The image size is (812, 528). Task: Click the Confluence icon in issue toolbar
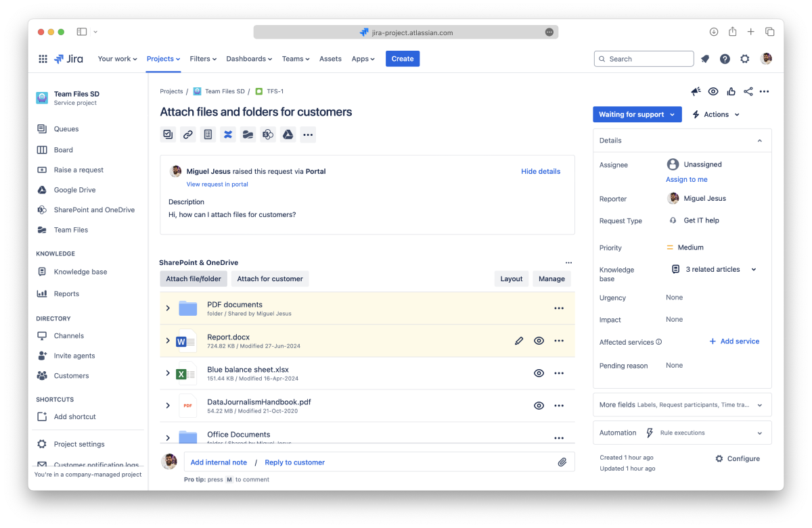228,135
